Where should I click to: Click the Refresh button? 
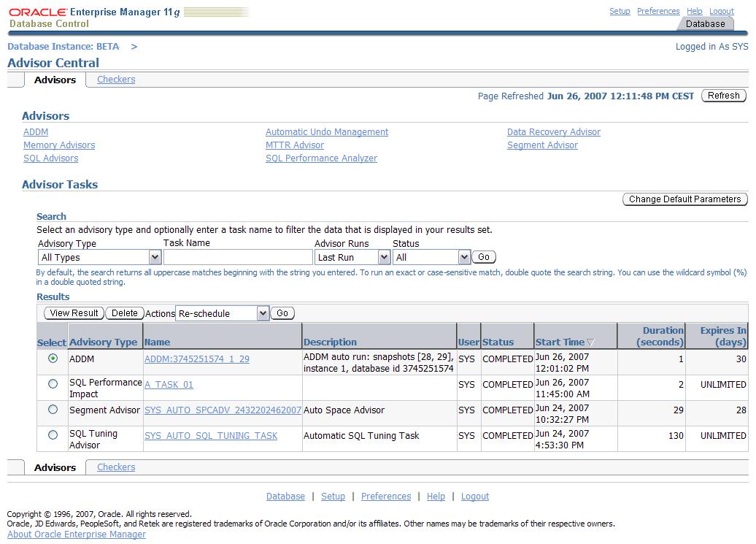(723, 96)
